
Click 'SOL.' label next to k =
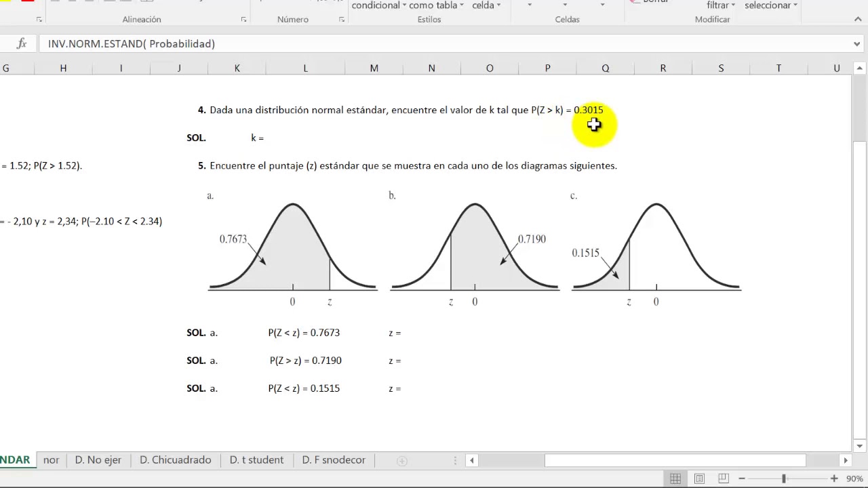197,138
